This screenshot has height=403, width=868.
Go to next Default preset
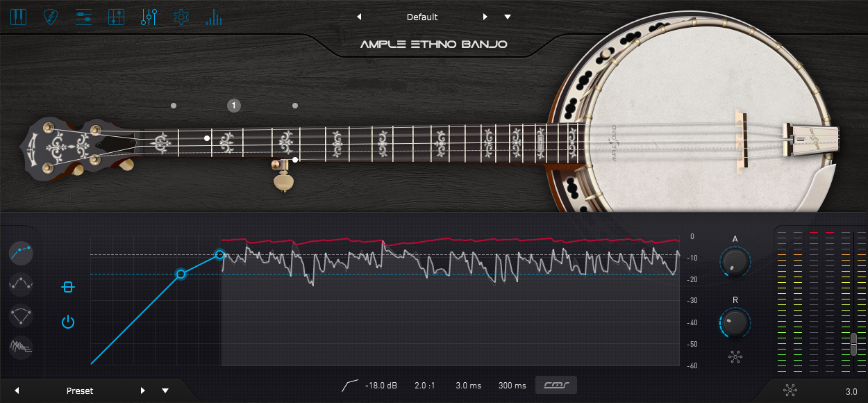pos(485,17)
